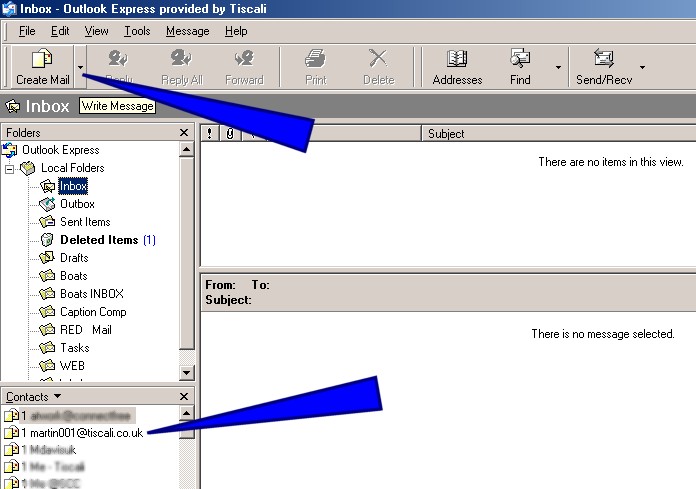Click the Delete toolbar icon
696x489 pixels.
point(378,66)
